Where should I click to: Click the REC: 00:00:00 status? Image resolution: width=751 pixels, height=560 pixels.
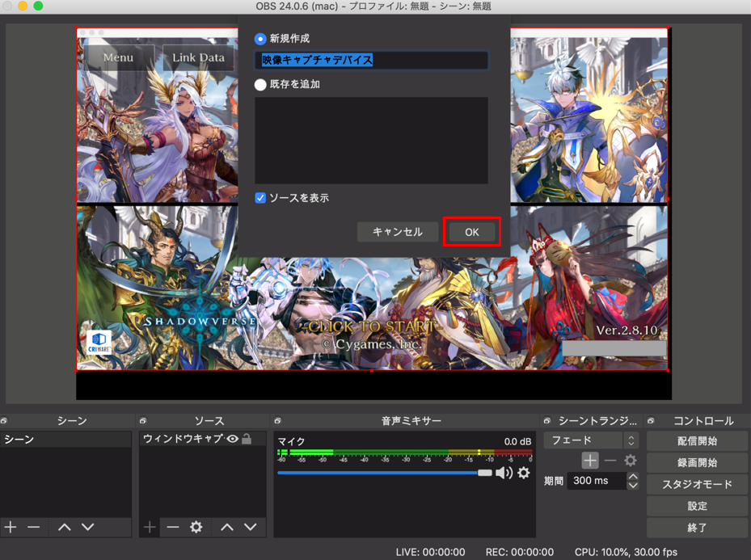pyautogui.click(x=519, y=552)
